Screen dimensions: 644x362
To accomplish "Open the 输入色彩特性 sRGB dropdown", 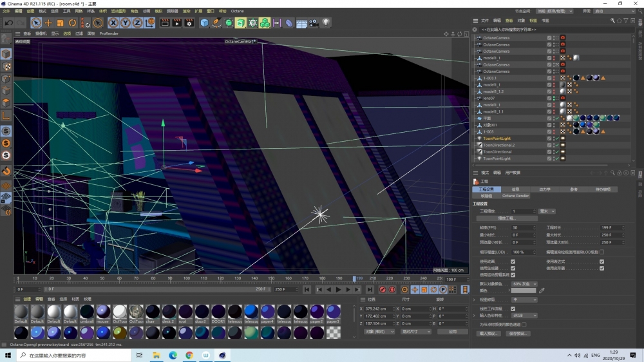I will [x=524, y=316].
